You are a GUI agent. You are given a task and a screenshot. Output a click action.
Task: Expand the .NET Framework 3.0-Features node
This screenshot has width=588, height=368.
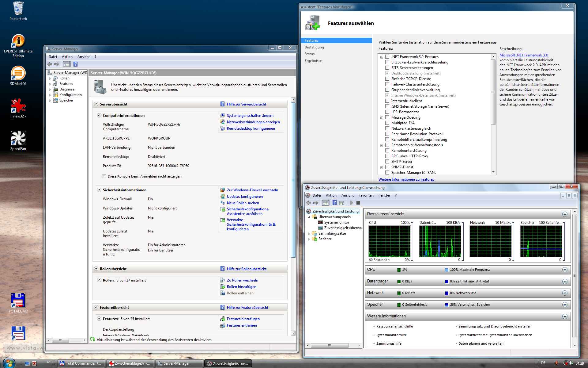[382, 57]
